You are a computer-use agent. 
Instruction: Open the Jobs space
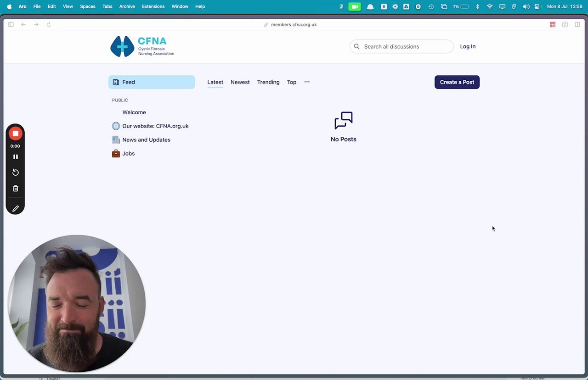pos(129,154)
